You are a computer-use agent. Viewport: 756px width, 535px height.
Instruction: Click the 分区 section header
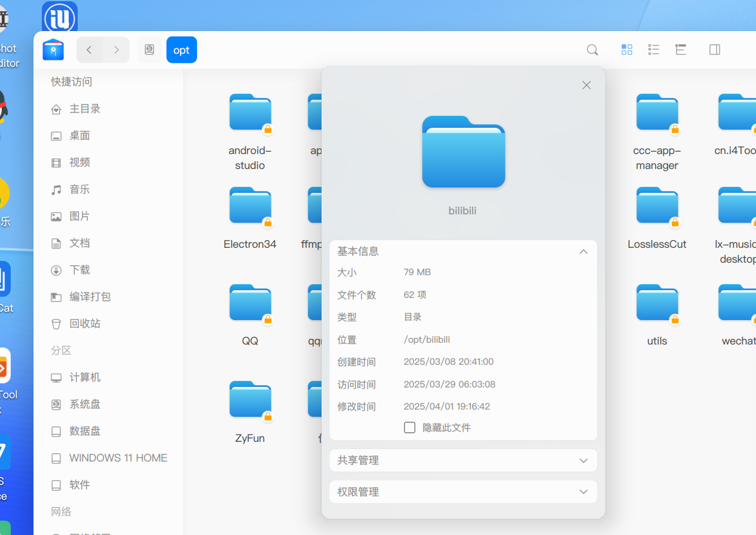[61, 350]
